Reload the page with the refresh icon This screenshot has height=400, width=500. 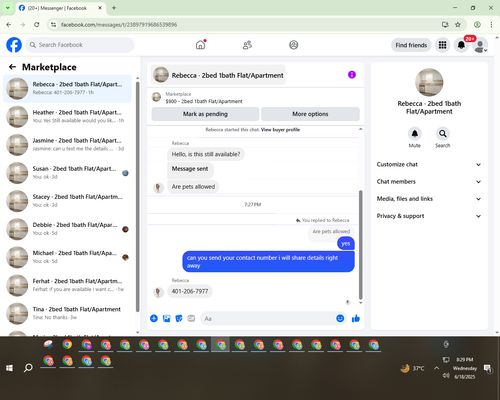pos(37,24)
